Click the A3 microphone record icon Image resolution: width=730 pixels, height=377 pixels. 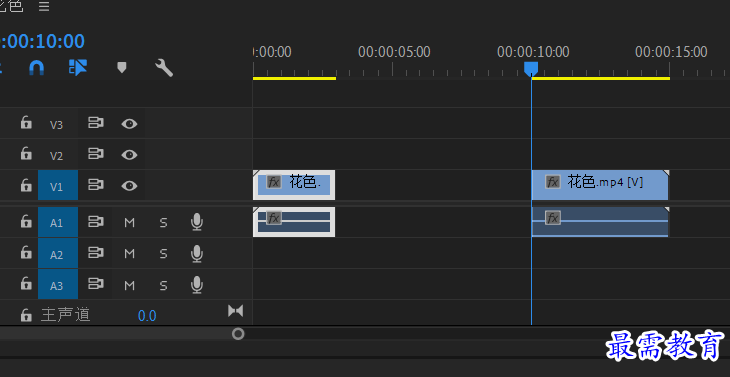click(197, 285)
